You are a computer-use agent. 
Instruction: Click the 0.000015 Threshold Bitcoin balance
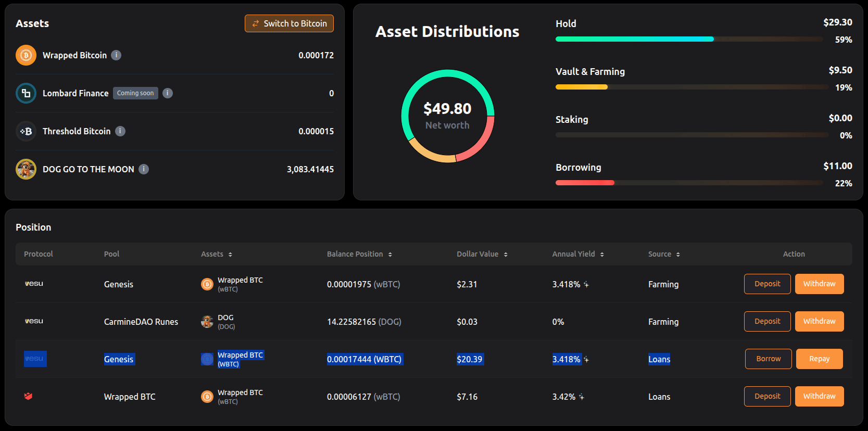coord(316,131)
